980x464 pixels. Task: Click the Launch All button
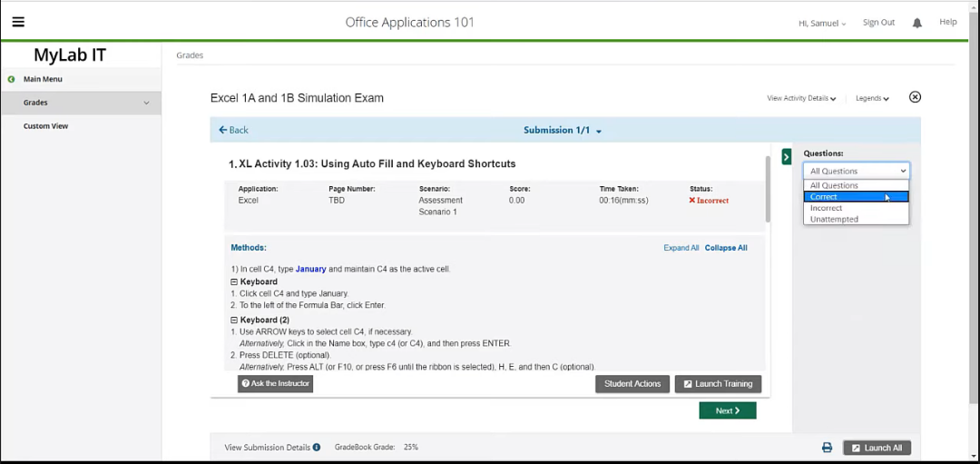coord(877,448)
